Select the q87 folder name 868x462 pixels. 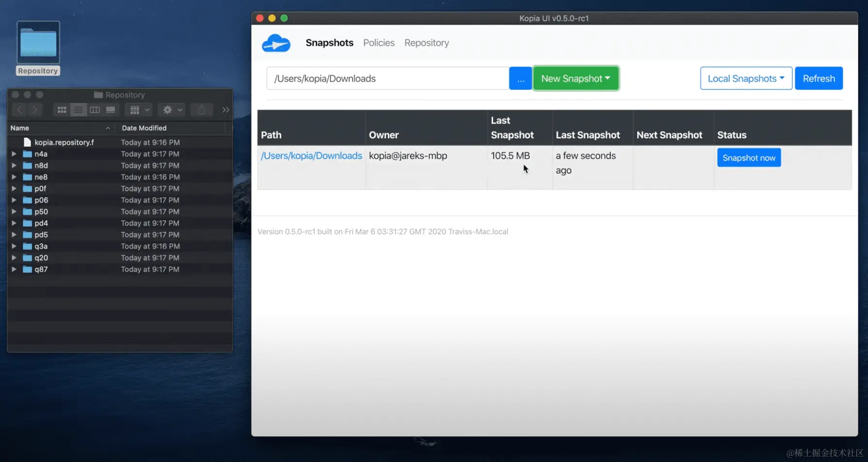pyautogui.click(x=41, y=269)
